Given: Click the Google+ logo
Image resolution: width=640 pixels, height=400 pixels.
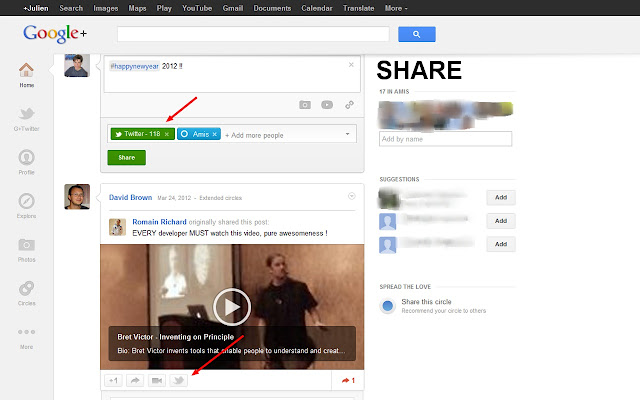Looking at the screenshot, I should [x=55, y=33].
